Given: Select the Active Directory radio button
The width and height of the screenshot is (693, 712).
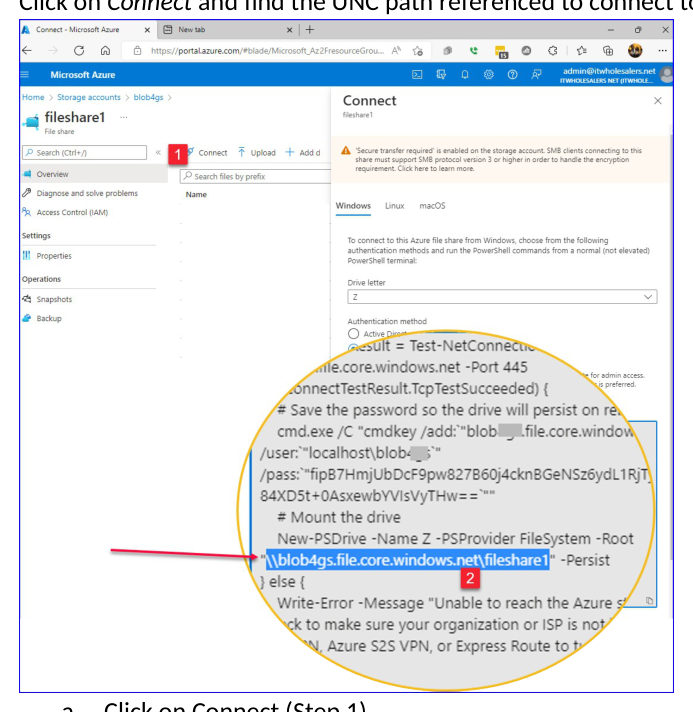Looking at the screenshot, I should tap(353, 334).
